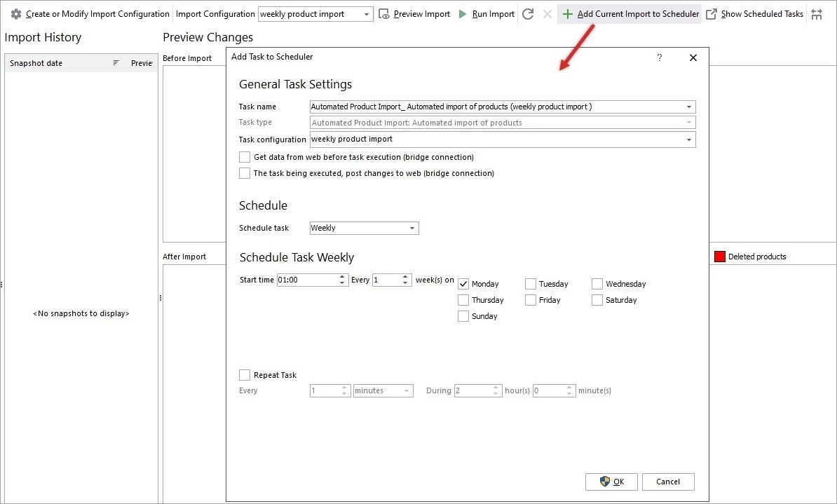
Task: Cancel the Add Task to Scheduler dialog
Action: 667,482
